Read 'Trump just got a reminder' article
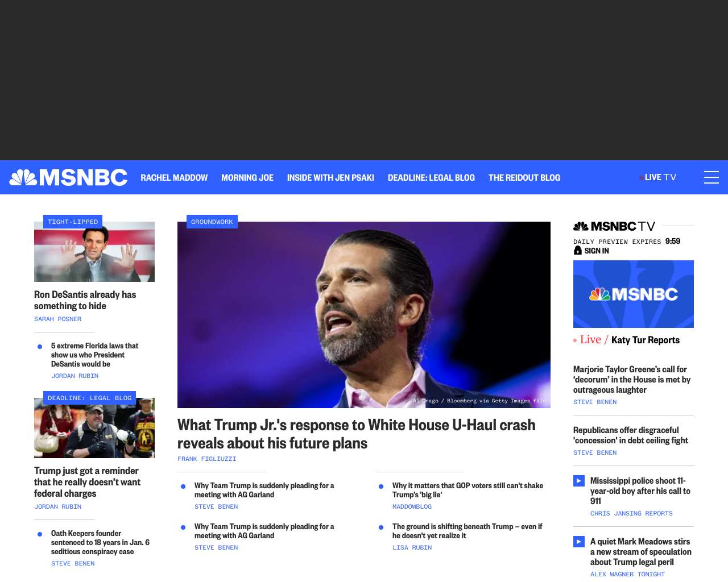Image resolution: width=728 pixels, height=582 pixels. click(87, 482)
